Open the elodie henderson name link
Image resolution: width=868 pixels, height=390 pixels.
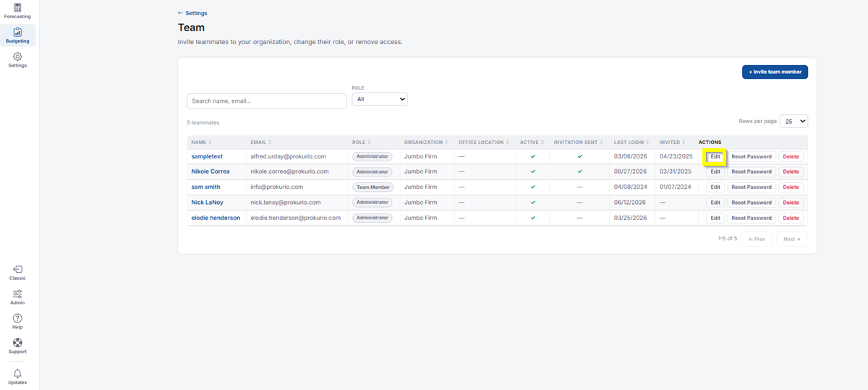click(216, 218)
